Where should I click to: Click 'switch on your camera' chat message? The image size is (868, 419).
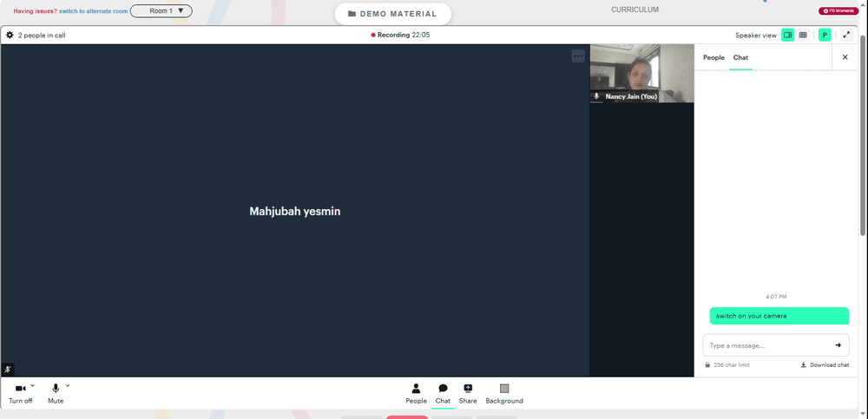(779, 316)
